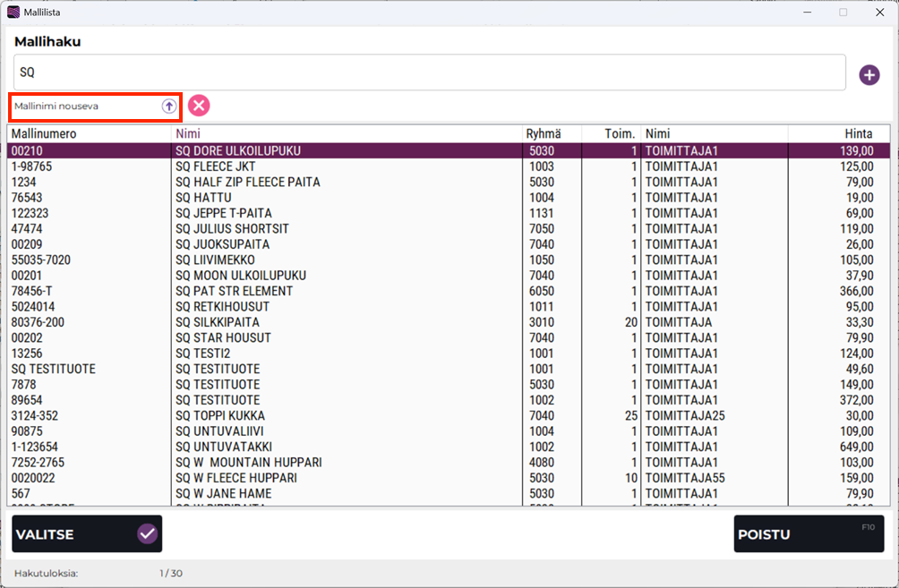
Task: Close the Mallilista window
Action: tap(879, 13)
